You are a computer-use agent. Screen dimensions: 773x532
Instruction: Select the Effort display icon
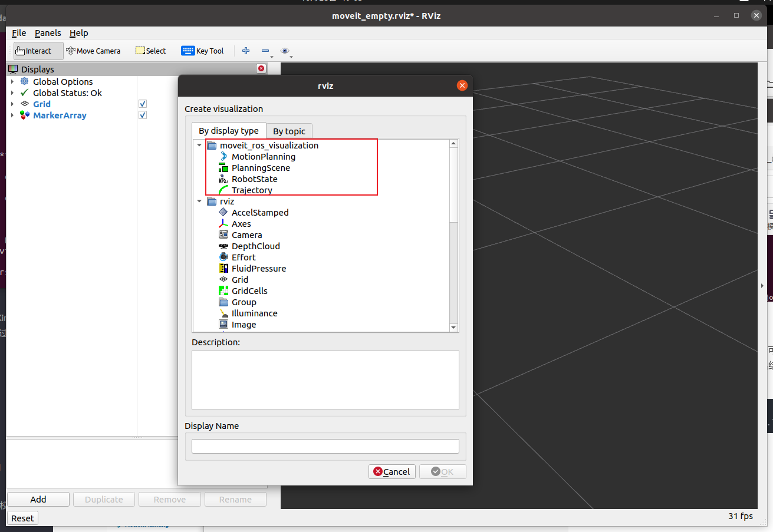tap(223, 257)
